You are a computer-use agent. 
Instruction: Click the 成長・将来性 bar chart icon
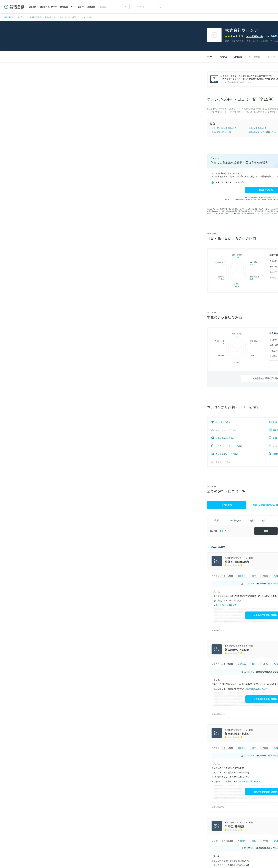[213, 438]
